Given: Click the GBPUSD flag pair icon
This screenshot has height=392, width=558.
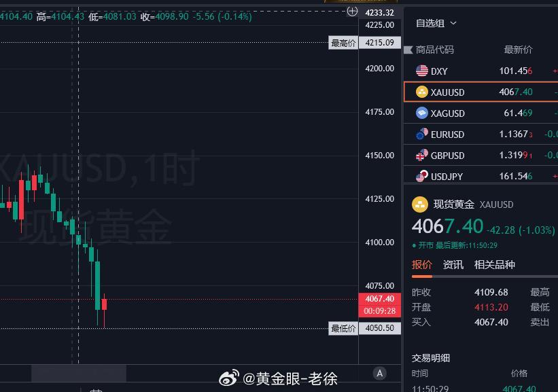Looking at the screenshot, I should tap(421, 155).
